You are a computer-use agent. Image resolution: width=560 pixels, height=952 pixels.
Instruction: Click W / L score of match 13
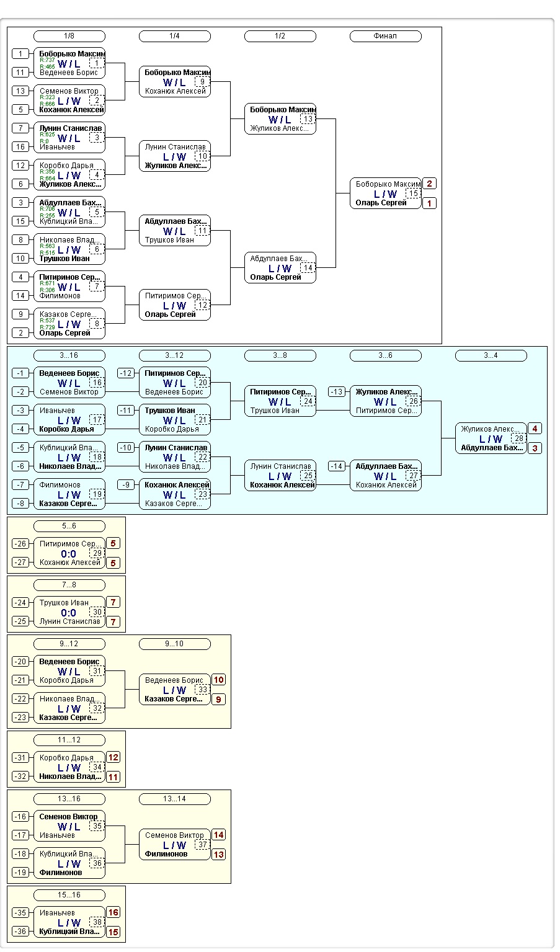pos(280,120)
